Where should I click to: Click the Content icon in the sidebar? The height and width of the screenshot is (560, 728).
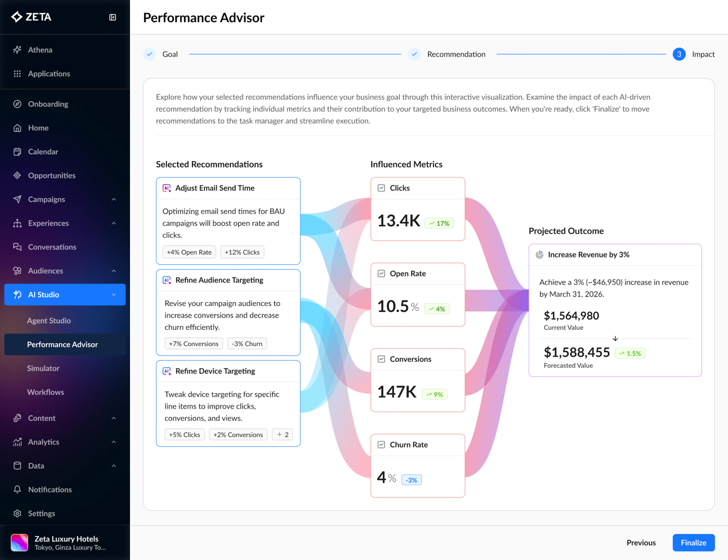click(x=17, y=418)
